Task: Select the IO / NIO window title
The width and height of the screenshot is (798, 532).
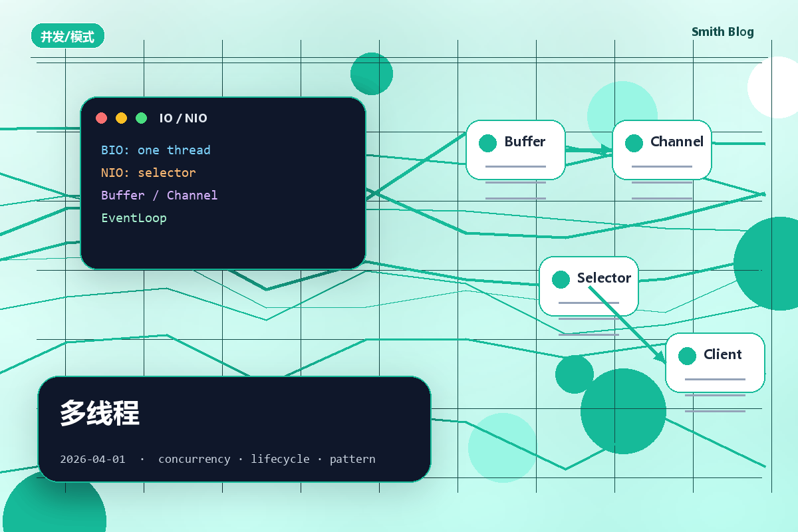Action: pos(183,118)
